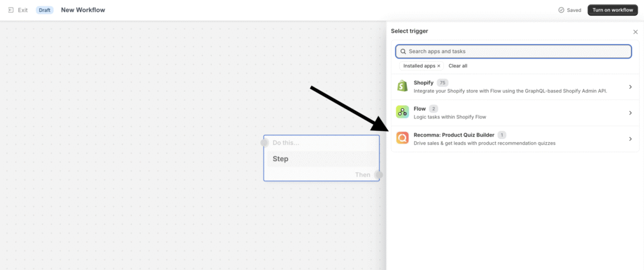644x270 pixels.
Task: Click the Draft status badge
Action: 45,10
